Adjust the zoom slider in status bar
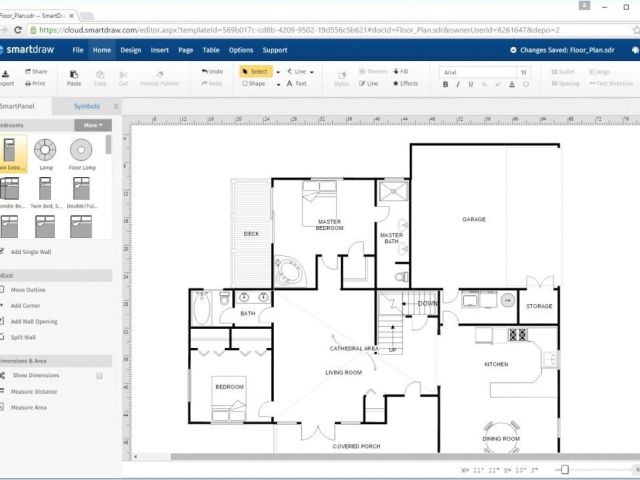640x480 pixels. coord(564,469)
